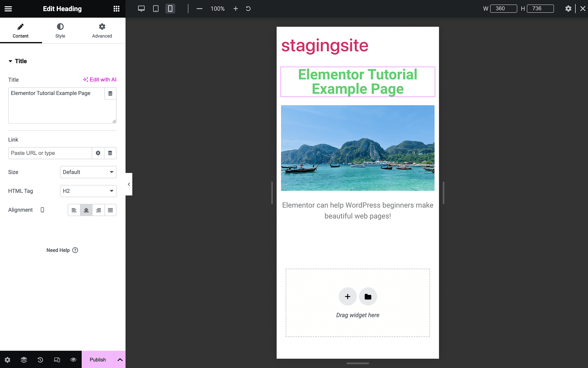
Task: Select the mobile view icon
Action: coord(170,9)
